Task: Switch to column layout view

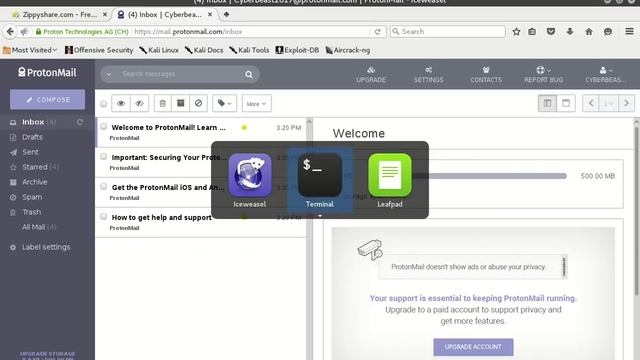Action: click(x=547, y=103)
